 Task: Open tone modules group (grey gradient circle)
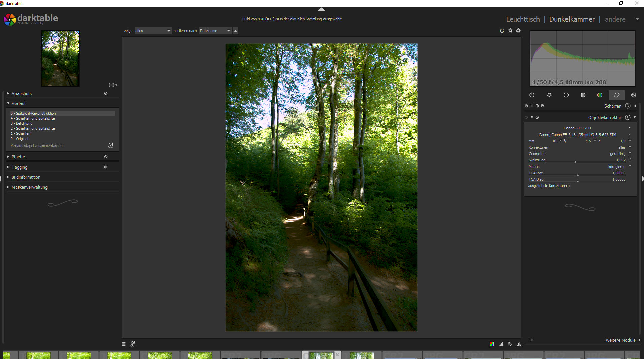[x=583, y=95]
